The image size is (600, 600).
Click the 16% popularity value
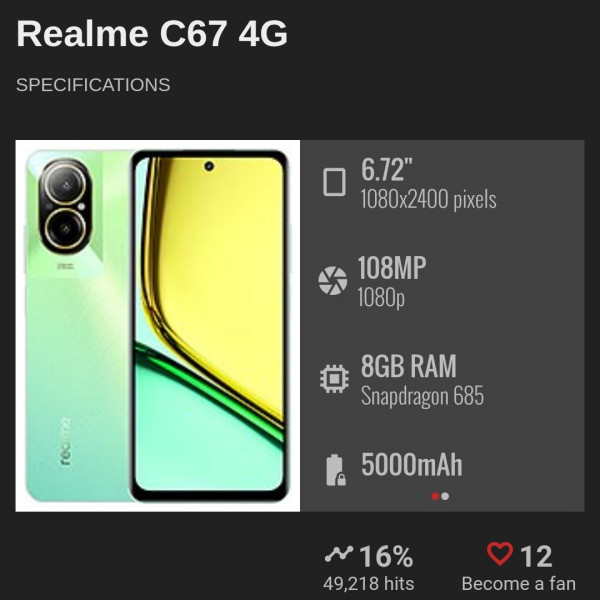point(386,556)
